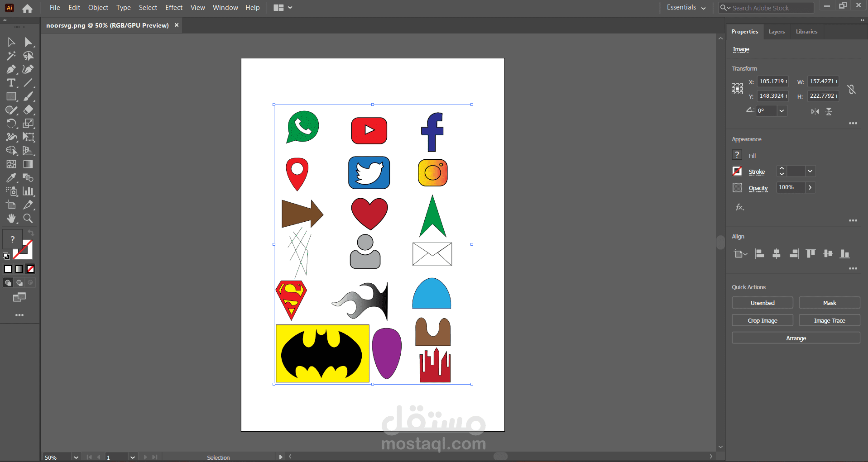Pick the Eyedropper tool
This screenshot has width=868, height=462.
[11, 178]
